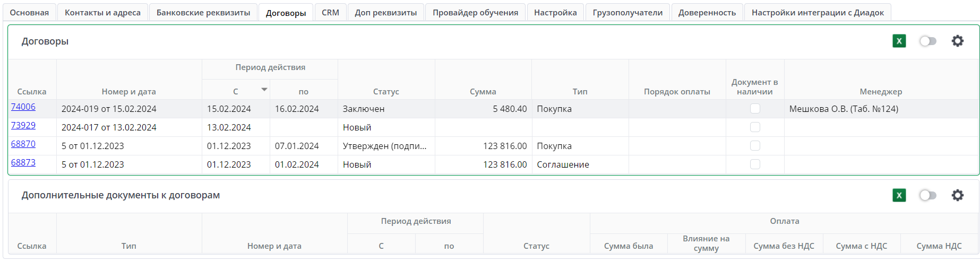Open settings gear for Дополнительные документы table
The height and width of the screenshot is (270, 980).
[957, 195]
